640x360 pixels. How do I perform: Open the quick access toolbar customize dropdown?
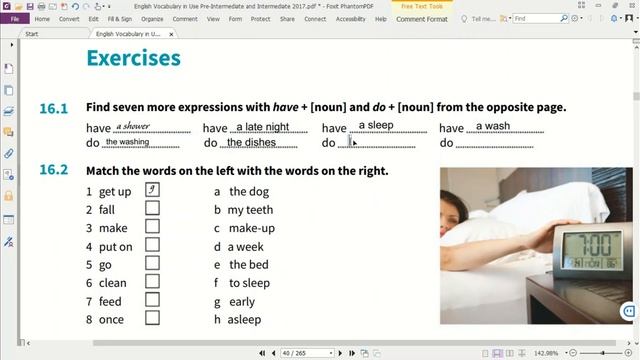coord(109,7)
